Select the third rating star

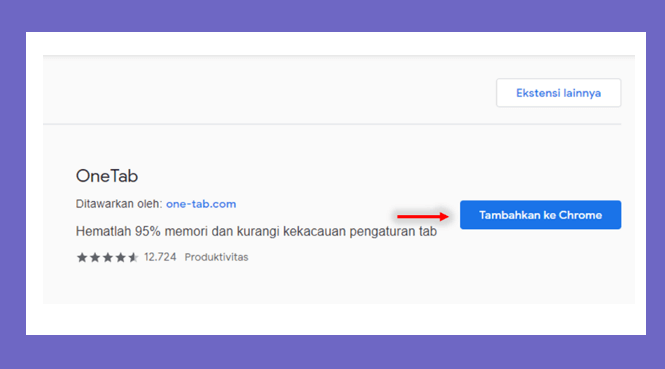click(x=108, y=257)
